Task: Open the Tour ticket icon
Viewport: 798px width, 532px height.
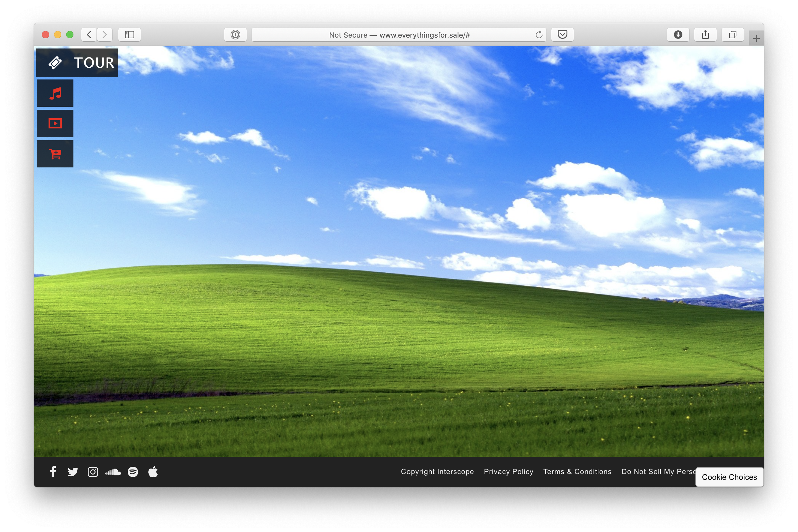Action: pos(55,63)
